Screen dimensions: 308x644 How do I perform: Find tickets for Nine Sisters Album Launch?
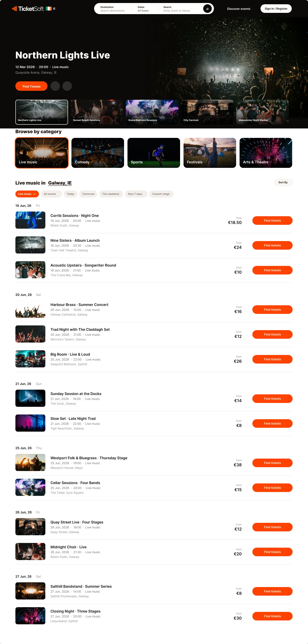pos(272,246)
